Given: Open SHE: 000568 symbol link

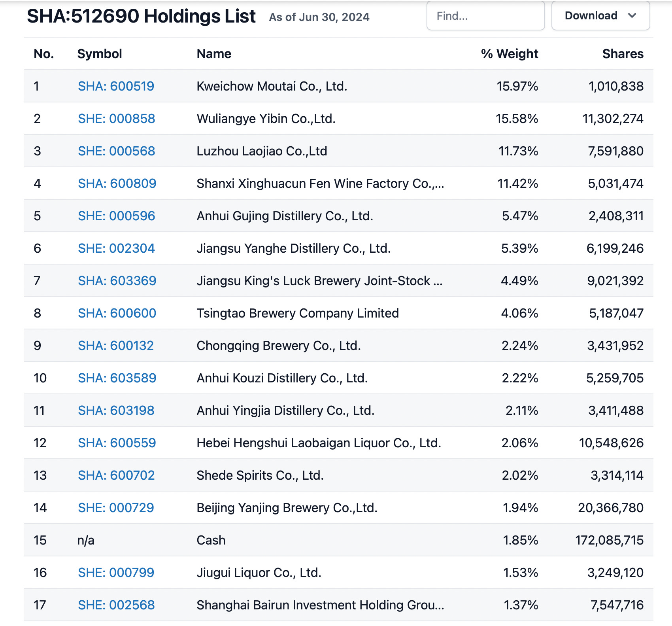Looking at the screenshot, I should [116, 151].
